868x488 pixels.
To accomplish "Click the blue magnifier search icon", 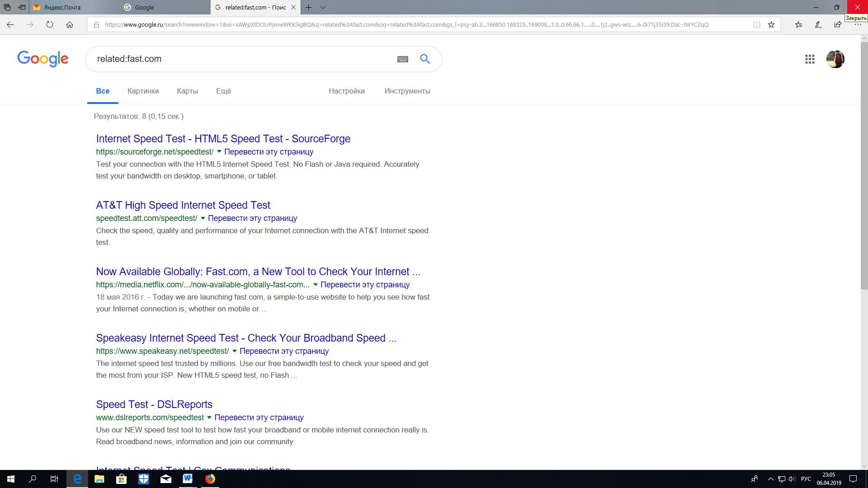I will tap(425, 59).
